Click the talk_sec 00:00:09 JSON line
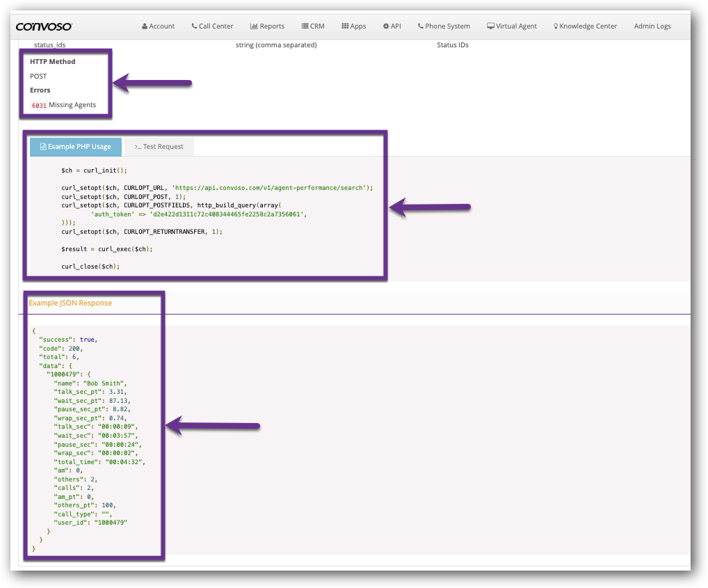This screenshot has width=708, height=588. tap(96, 427)
